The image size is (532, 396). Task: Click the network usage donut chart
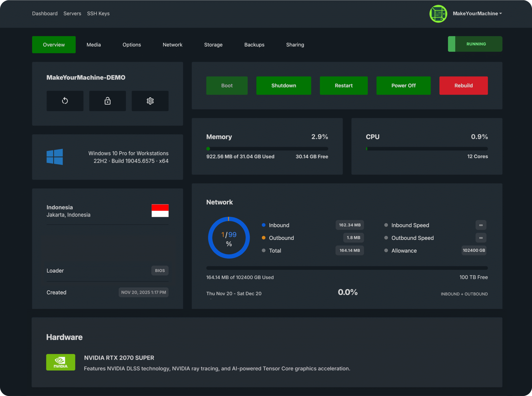(x=229, y=238)
